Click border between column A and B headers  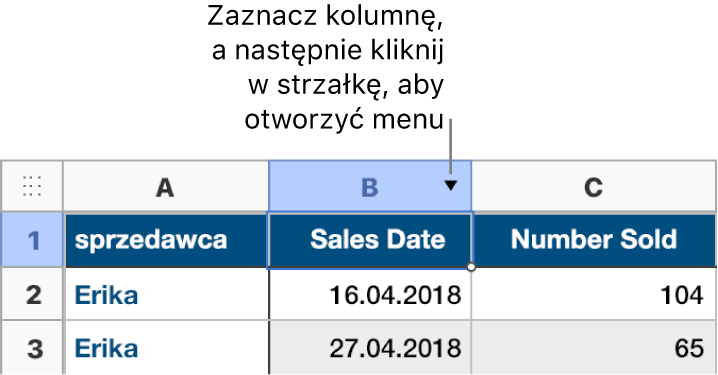coord(269,186)
